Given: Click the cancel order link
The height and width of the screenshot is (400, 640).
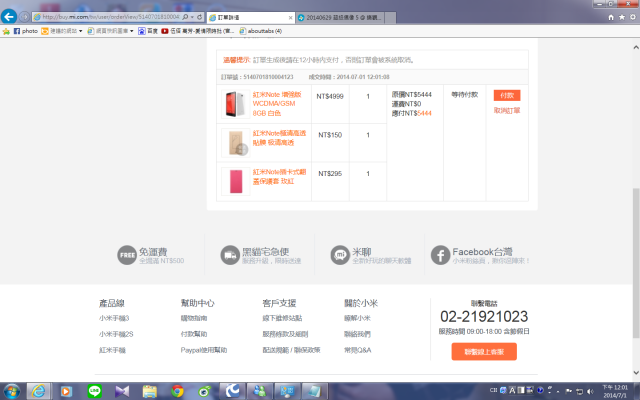Looking at the screenshot, I should click(x=507, y=111).
